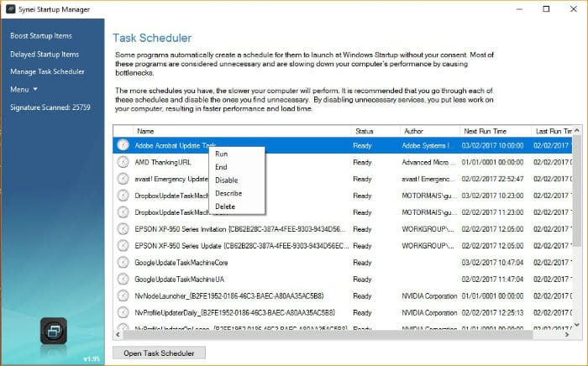Screen dimensions: 588x366
Task: Click clock icon beside EPSON XP-950 Series Update
Action: (123, 245)
